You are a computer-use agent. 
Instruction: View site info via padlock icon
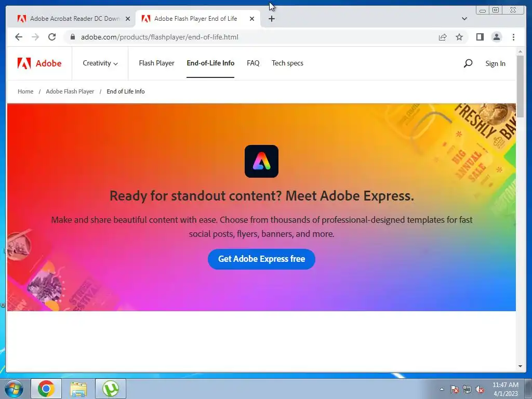pyautogui.click(x=72, y=37)
